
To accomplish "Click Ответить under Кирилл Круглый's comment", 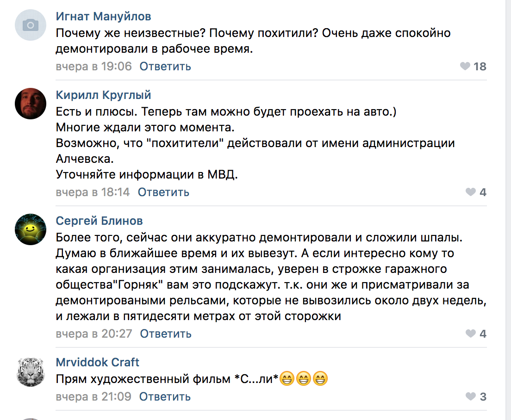I will (163, 192).
